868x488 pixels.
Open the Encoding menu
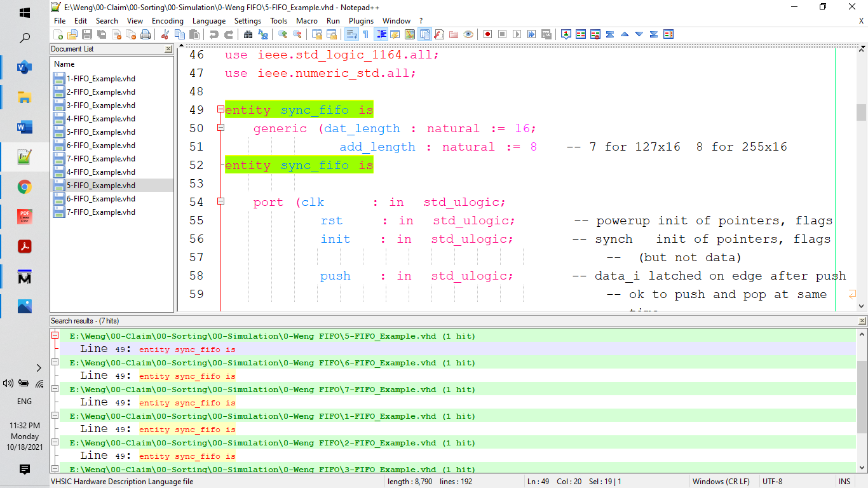[168, 21]
